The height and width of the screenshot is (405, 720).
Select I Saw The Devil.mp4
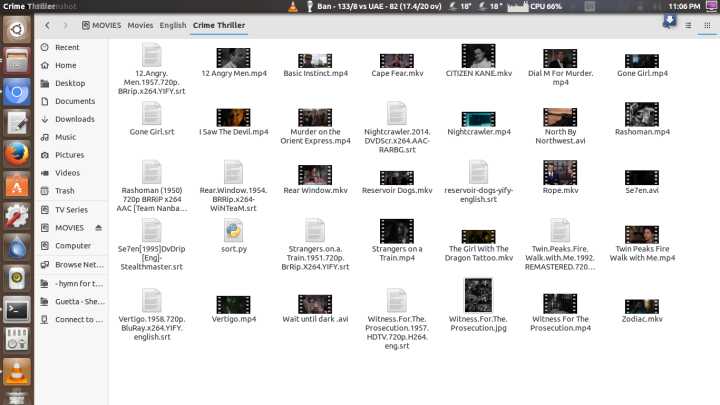click(234, 122)
